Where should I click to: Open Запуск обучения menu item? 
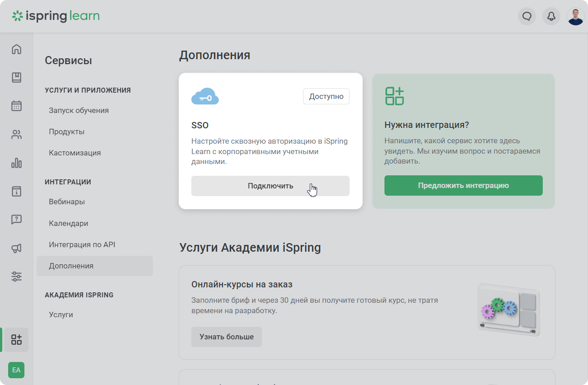pyautogui.click(x=79, y=110)
